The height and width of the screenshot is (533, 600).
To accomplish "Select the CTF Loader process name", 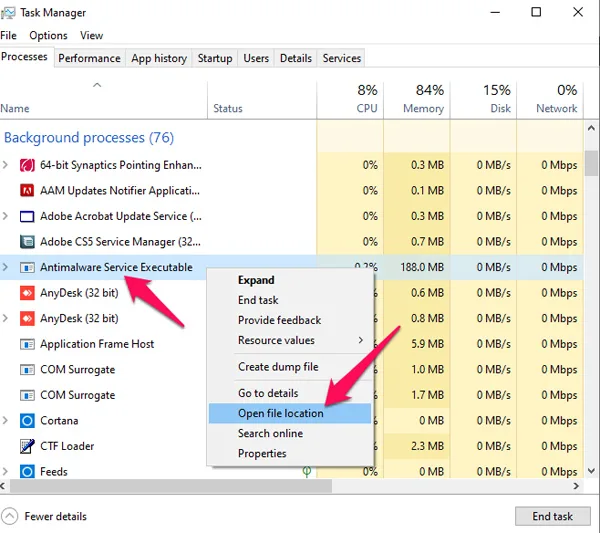I will pos(67,446).
